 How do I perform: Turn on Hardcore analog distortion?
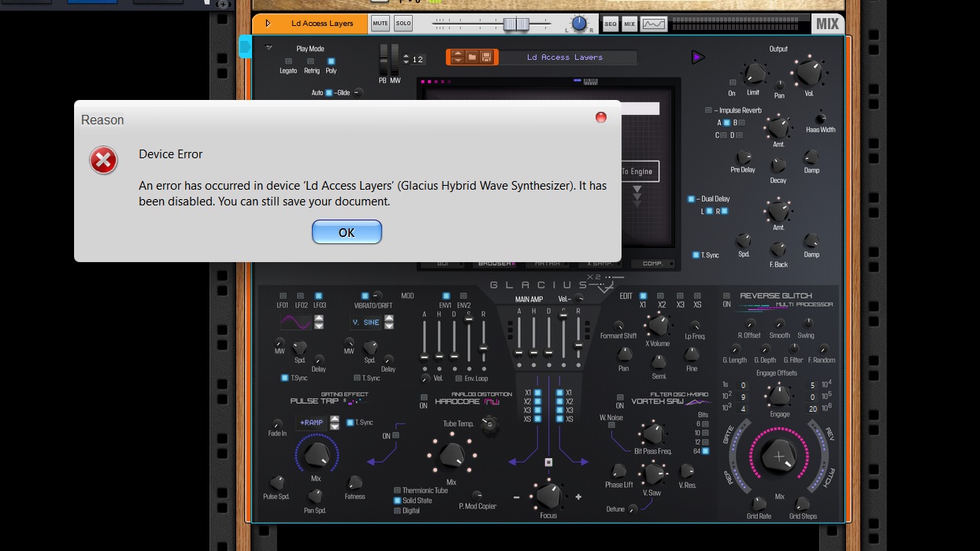pyautogui.click(x=424, y=397)
